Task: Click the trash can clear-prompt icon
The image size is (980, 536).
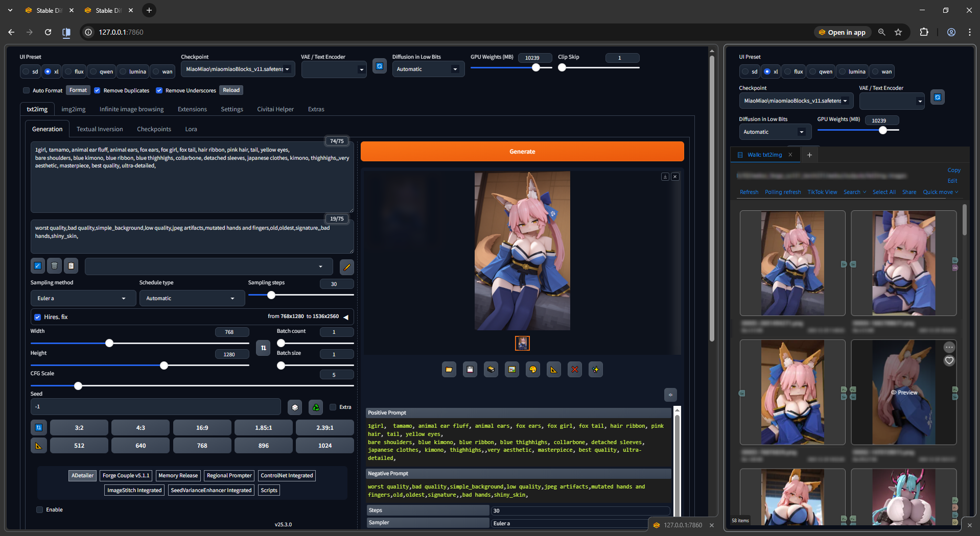Action: click(54, 266)
